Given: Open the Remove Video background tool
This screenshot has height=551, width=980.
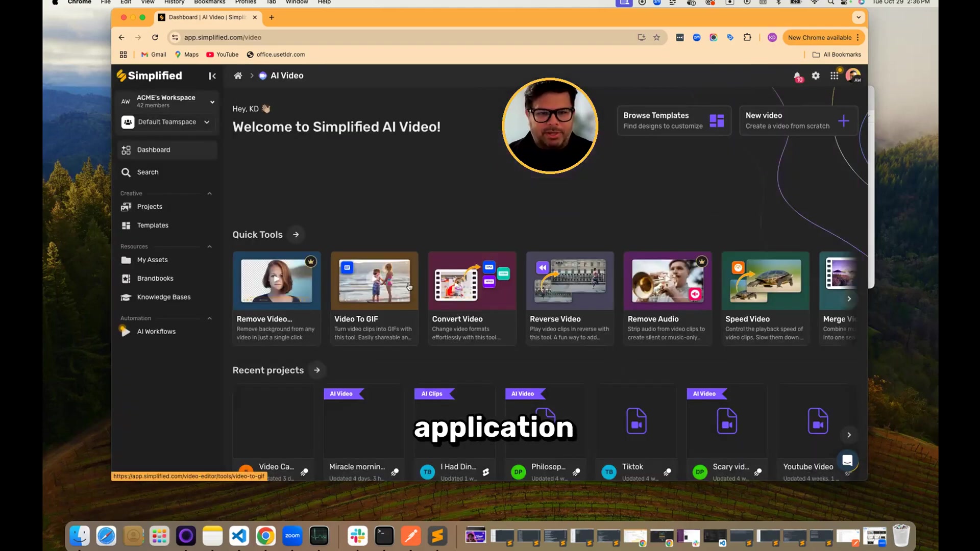Looking at the screenshot, I should coord(277,298).
